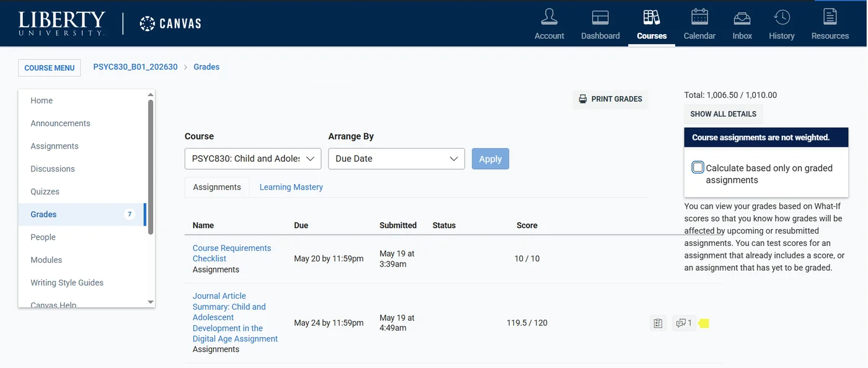Click the 119.5 / 120 score
The width and height of the screenshot is (868, 368).
point(527,323)
